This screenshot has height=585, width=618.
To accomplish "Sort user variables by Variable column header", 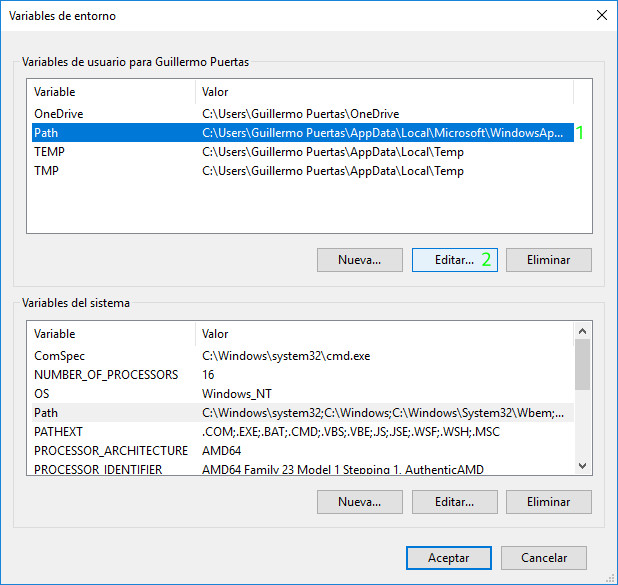I will click(110, 92).
